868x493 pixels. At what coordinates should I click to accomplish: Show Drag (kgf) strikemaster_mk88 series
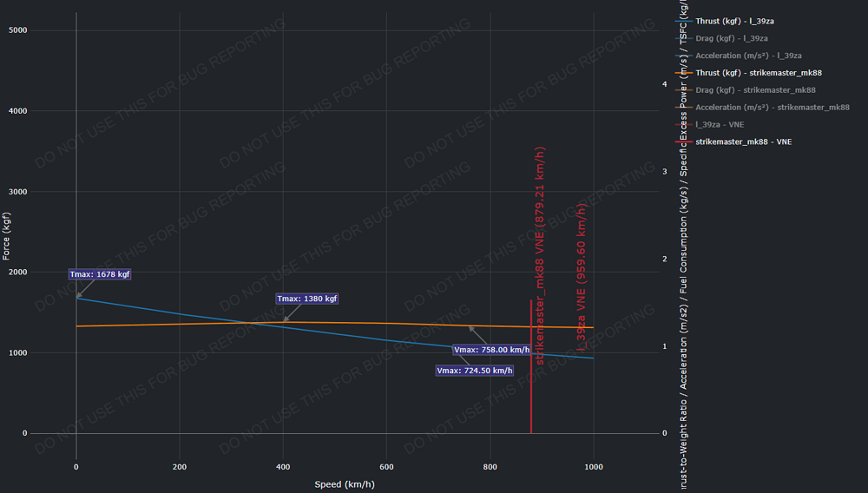click(755, 89)
